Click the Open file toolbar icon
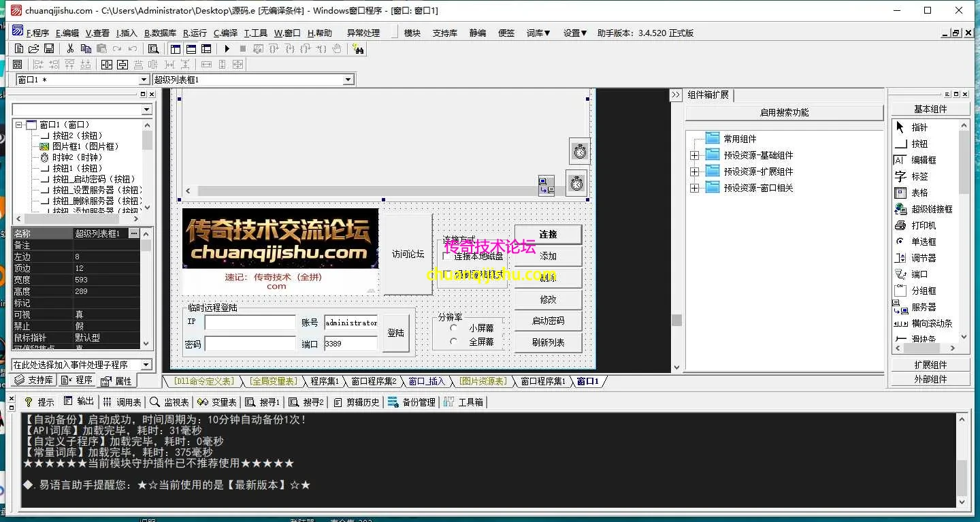 [x=33, y=48]
